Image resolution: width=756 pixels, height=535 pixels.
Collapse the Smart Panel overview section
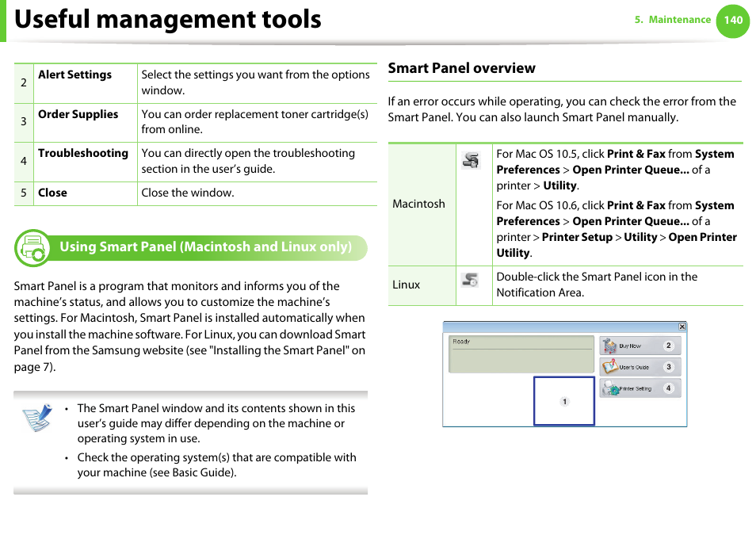click(462, 68)
